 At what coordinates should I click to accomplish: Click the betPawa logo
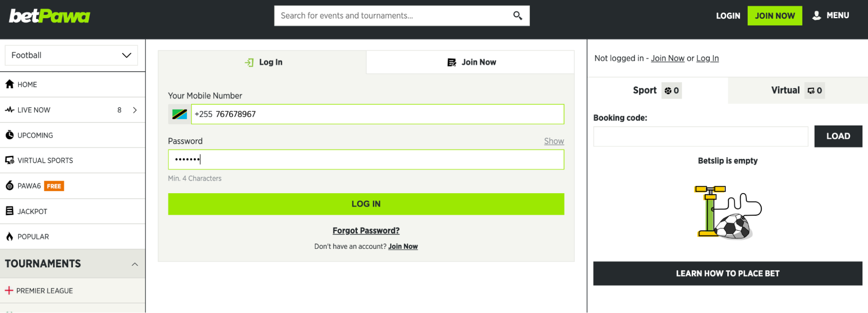pos(49,16)
